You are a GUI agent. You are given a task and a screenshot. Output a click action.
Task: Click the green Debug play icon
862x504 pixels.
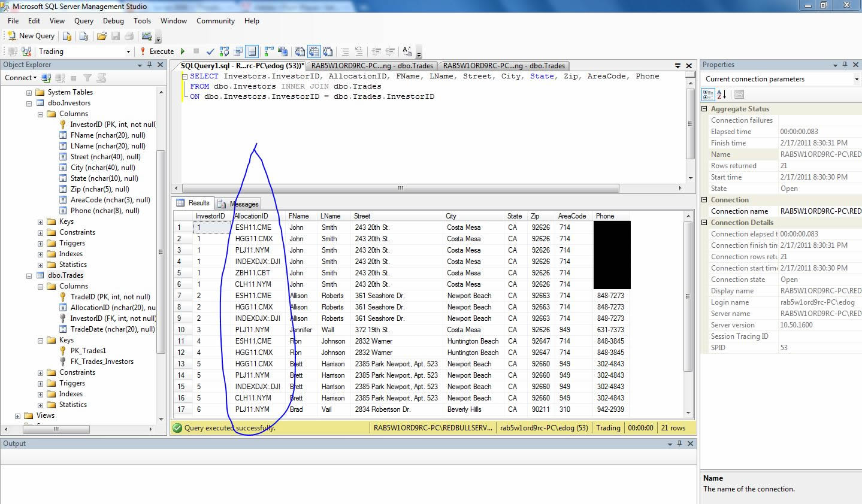(183, 51)
